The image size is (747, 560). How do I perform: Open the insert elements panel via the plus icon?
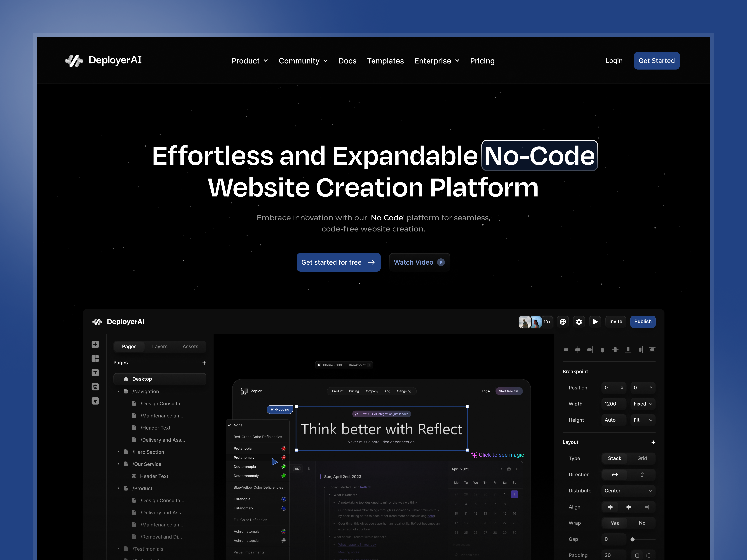[95, 344]
